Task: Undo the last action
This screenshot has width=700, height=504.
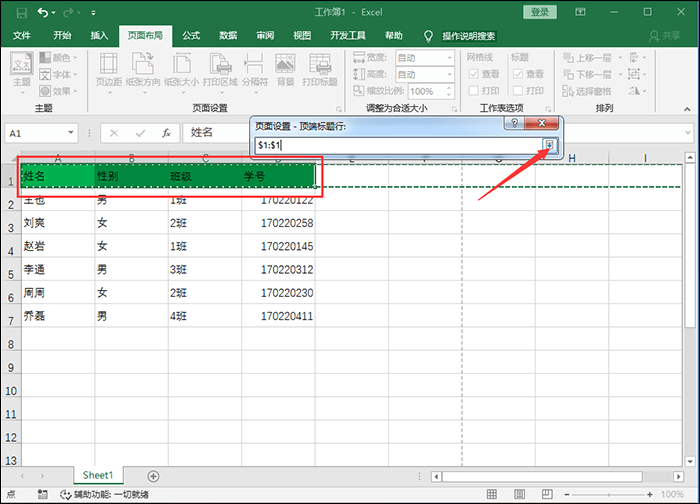Action: click(x=43, y=12)
